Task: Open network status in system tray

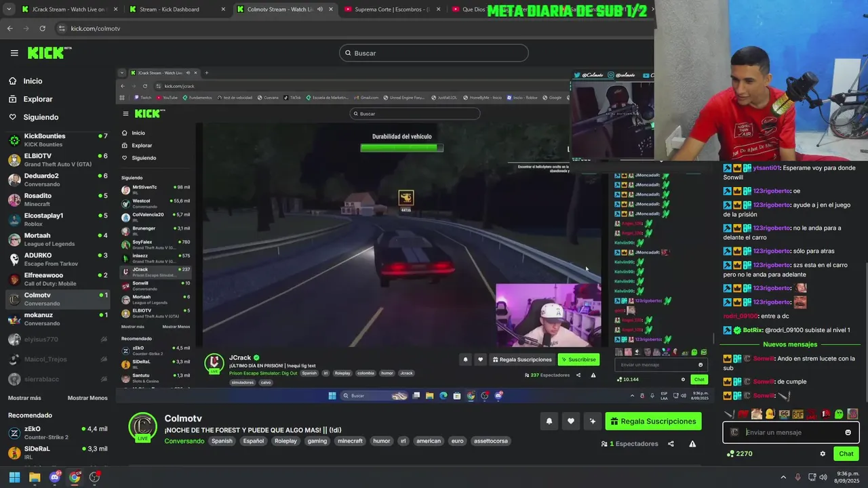Action: pyautogui.click(x=812, y=477)
